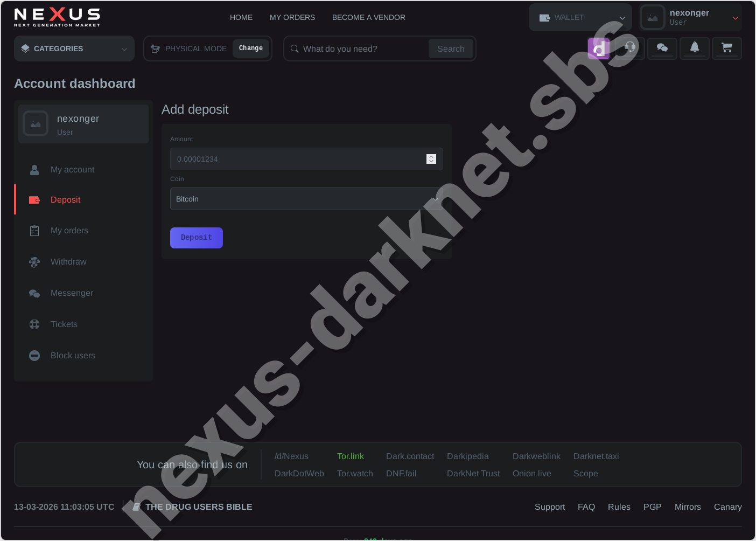Expand the Categories dropdown
The width and height of the screenshot is (756, 541).
[x=74, y=48]
